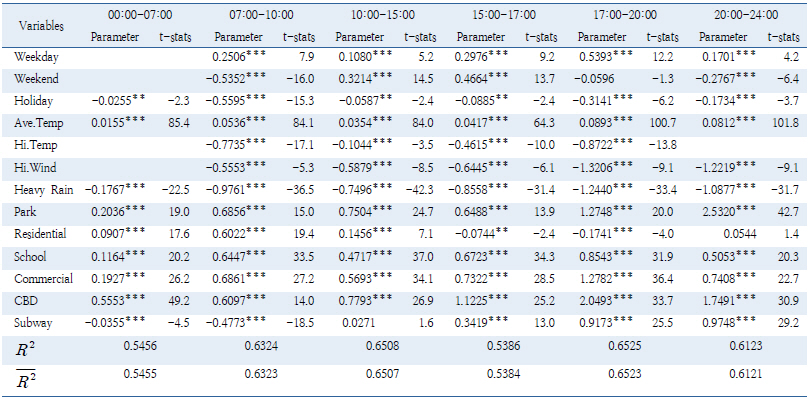Image resolution: width=810 pixels, height=399 pixels.
Task: Click the 'Subway' row label
Action: [33, 323]
